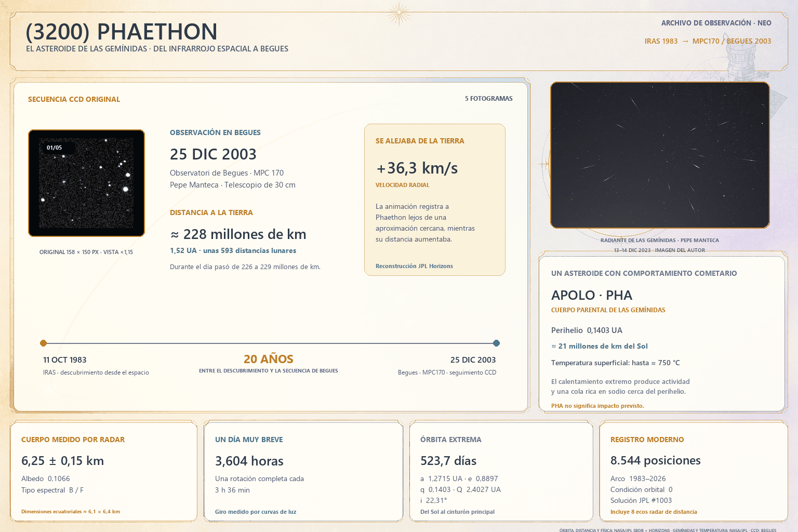Click the ≈ 228 millones de km value

coord(238,234)
